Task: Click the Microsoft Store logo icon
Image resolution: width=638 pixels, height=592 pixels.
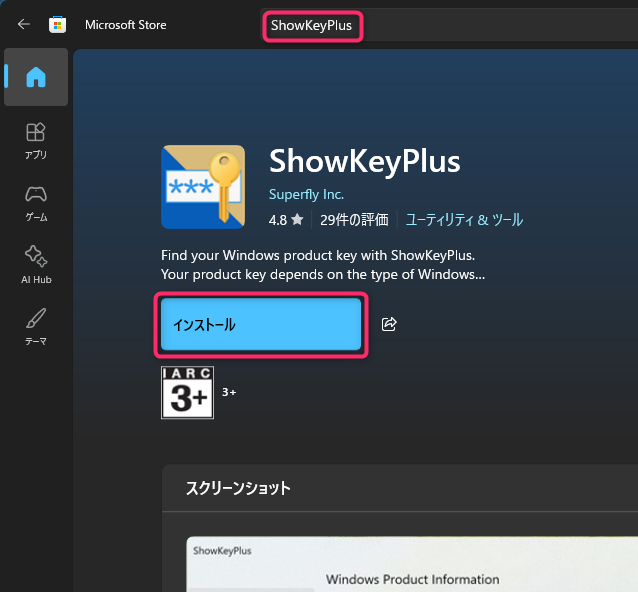Action: point(58,25)
